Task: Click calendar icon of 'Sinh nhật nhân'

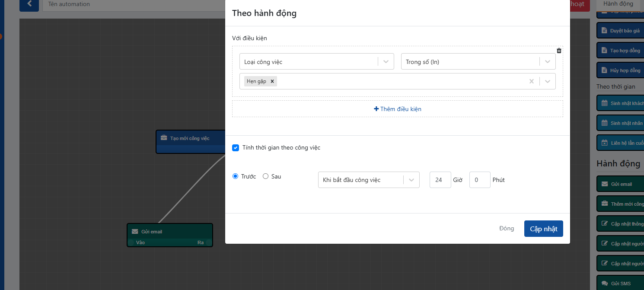Action: (605, 123)
